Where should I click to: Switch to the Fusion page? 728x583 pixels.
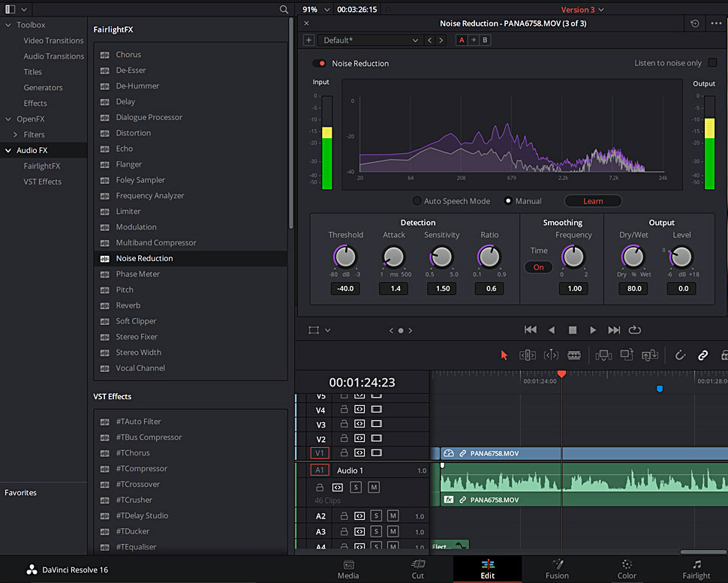557,569
